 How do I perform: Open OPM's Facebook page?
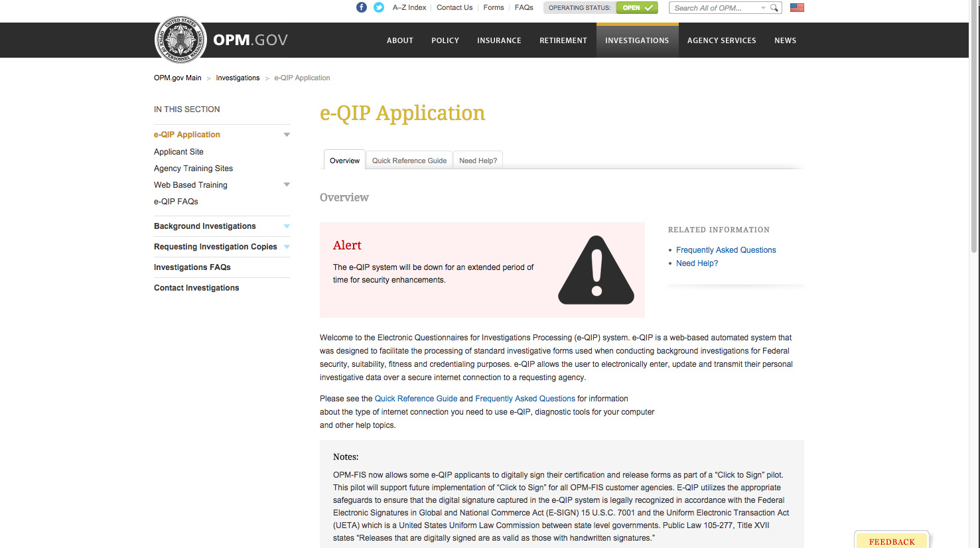tap(361, 7)
